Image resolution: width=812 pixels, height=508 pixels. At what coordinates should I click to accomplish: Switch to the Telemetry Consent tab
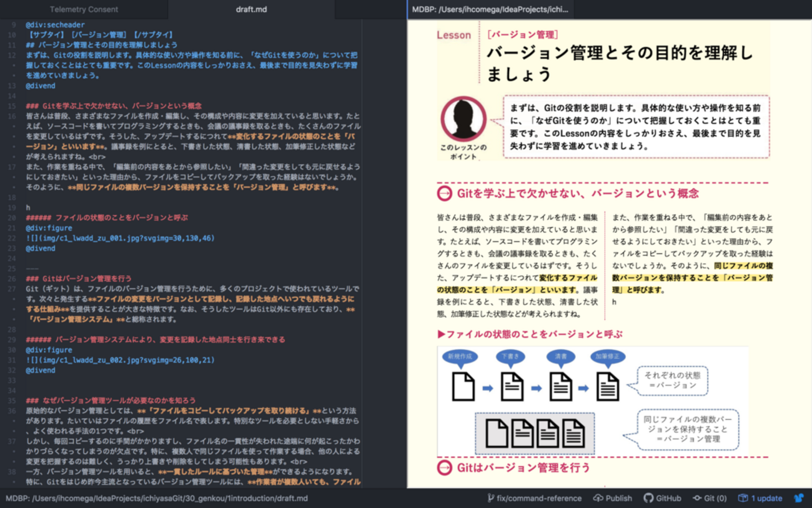[84, 9]
